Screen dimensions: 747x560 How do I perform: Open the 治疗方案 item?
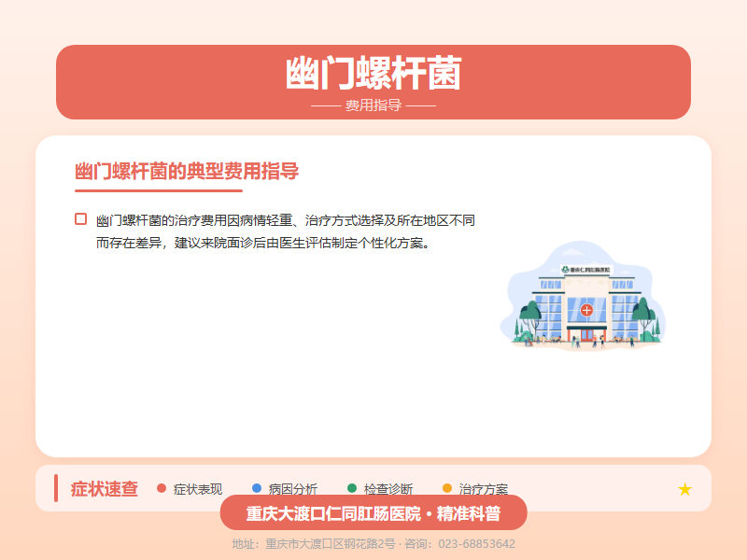[x=484, y=489]
